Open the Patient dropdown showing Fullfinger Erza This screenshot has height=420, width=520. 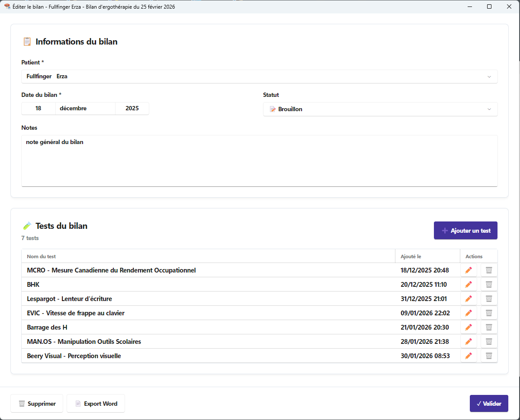260,77
